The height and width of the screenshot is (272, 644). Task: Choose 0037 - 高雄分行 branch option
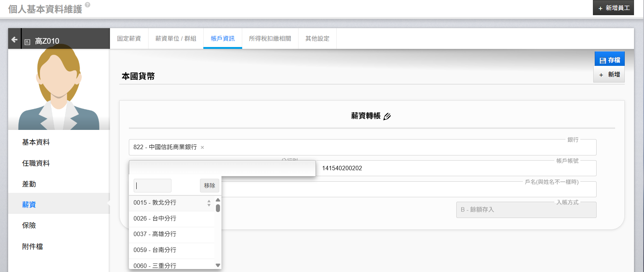coord(155,234)
